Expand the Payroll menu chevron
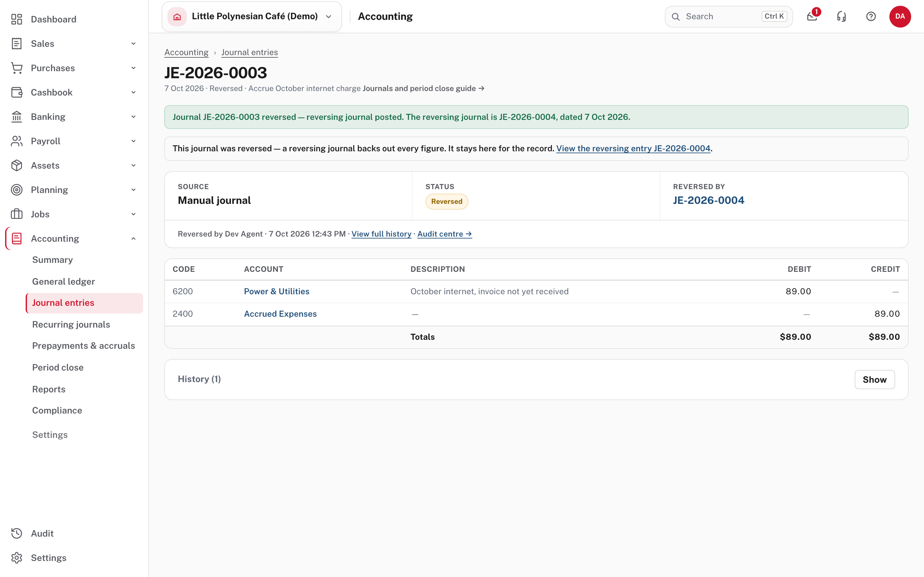This screenshot has width=924, height=577. (x=133, y=141)
